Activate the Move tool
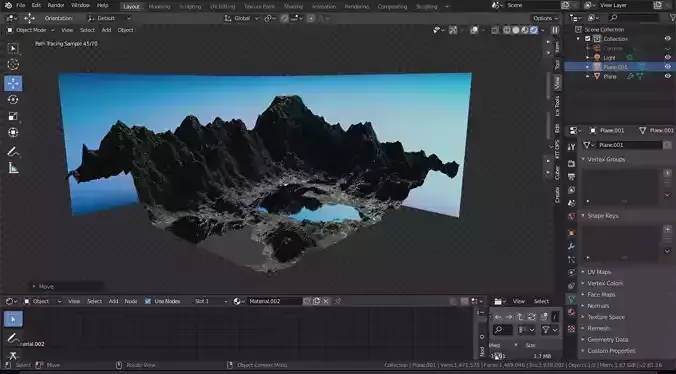Viewport: 676px width, 374px height. [x=13, y=83]
